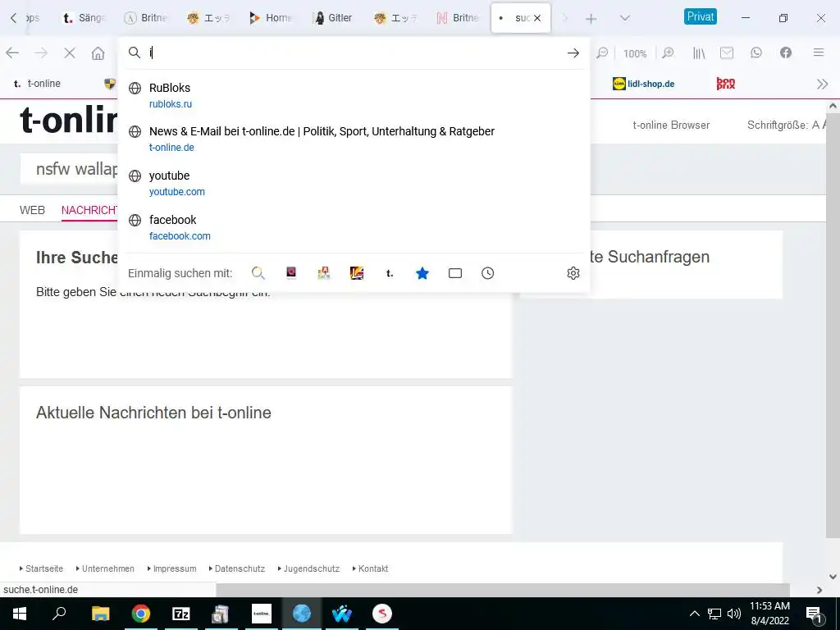Viewport: 840px width, 630px height.
Task: Show more bookmarks with the double chevron
Action: tap(822, 84)
